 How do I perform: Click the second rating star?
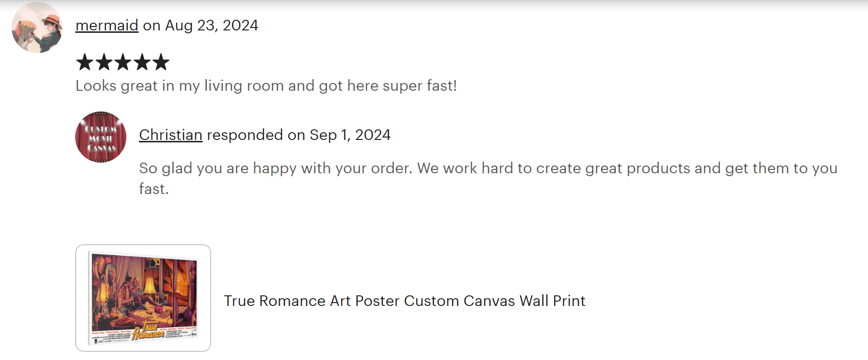pyautogui.click(x=104, y=62)
